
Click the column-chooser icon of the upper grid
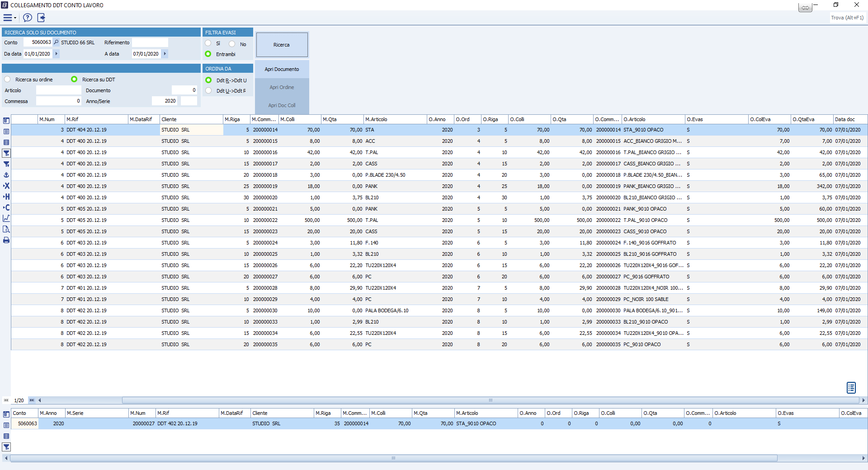[6, 121]
